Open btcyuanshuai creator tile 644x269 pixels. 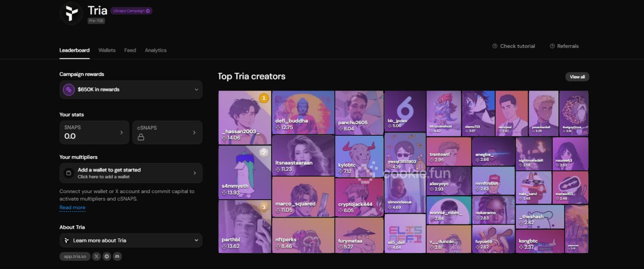(x=444, y=113)
